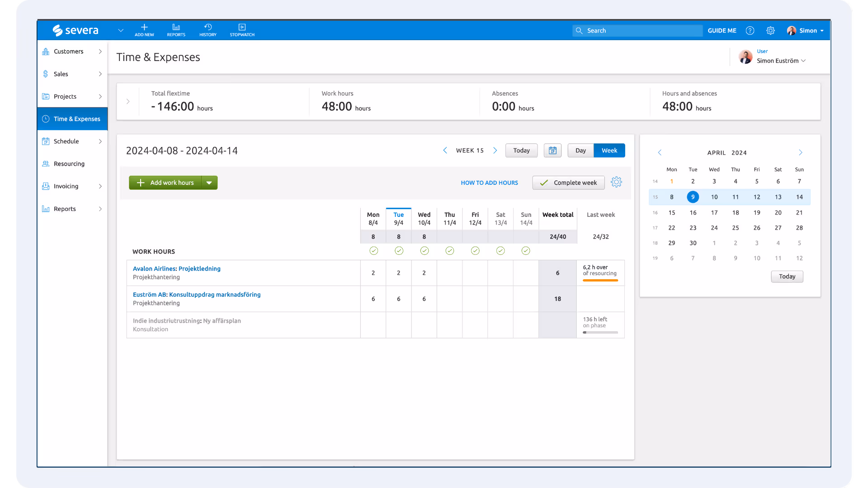Open work hours settings gear icon
Screen dimensions: 868x488
tap(616, 182)
